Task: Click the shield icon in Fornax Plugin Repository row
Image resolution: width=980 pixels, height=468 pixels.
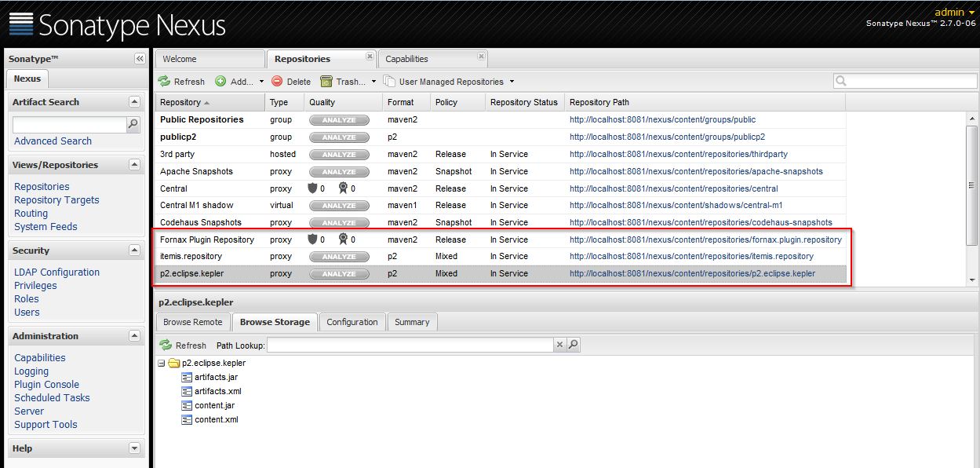Action: (312, 239)
